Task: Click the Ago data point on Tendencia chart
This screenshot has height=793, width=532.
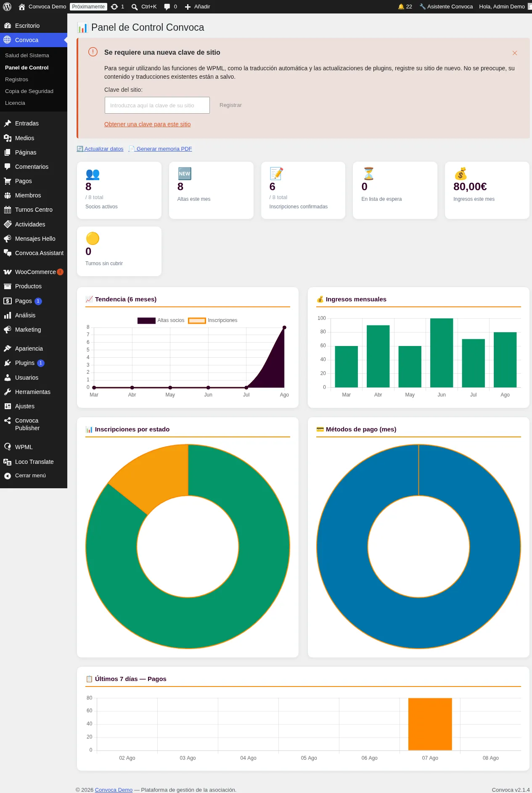Action: point(284,327)
